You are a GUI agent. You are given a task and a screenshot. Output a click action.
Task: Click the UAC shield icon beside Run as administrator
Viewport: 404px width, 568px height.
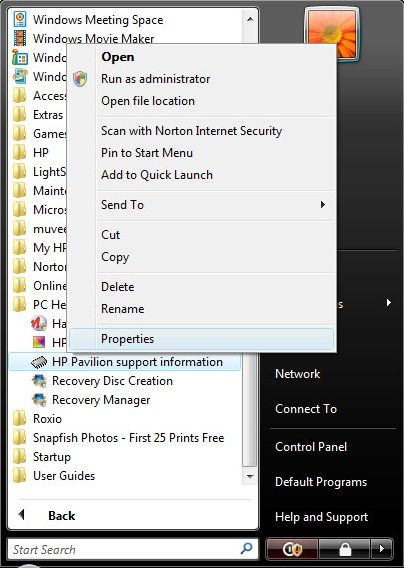[80, 79]
